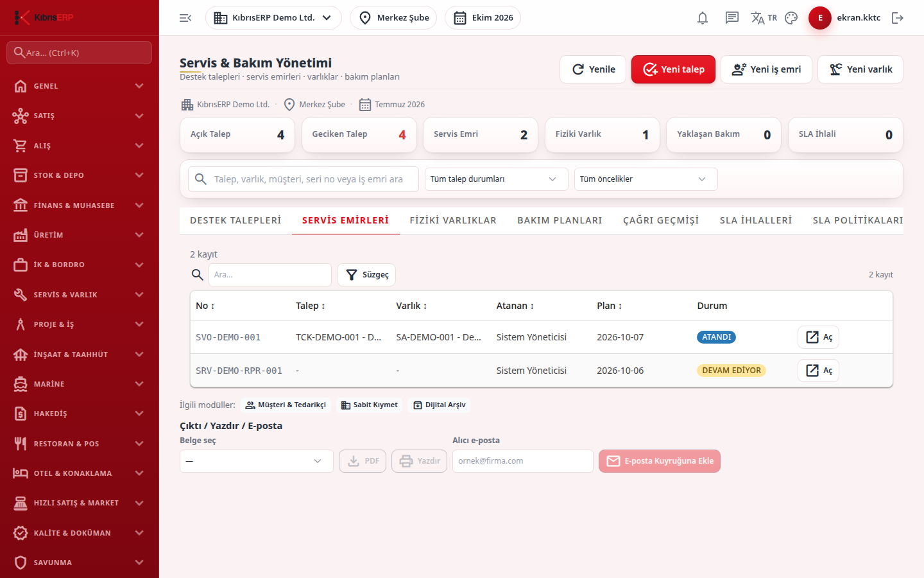Click the Açık Talep summary card

[x=237, y=135]
